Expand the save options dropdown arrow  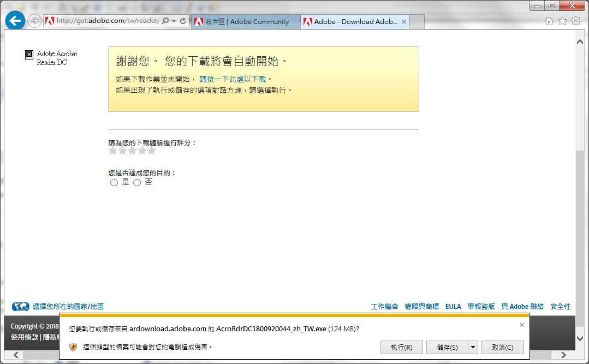pyautogui.click(x=473, y=348)
